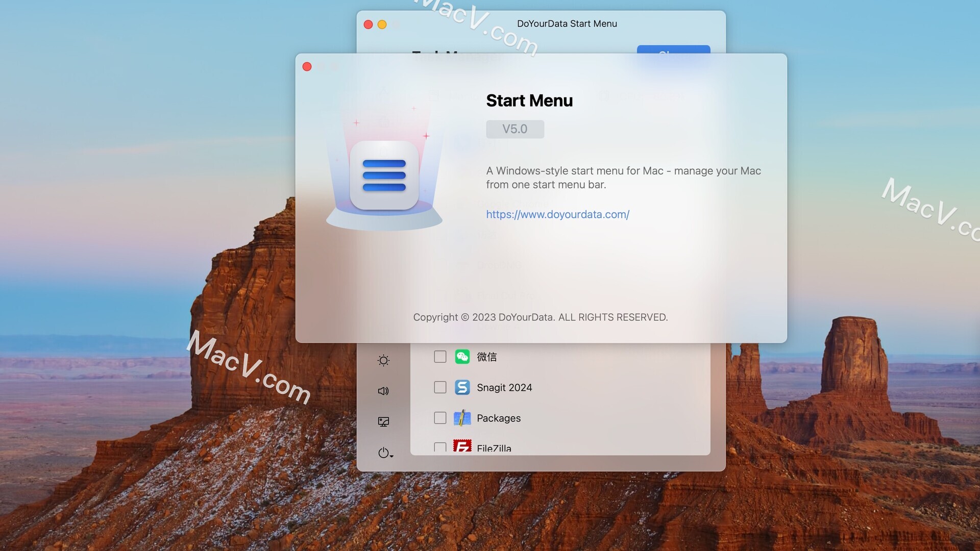Check the Snagit 2024 checkbox
Screen dimensions: 980x551
coord(440,387)
